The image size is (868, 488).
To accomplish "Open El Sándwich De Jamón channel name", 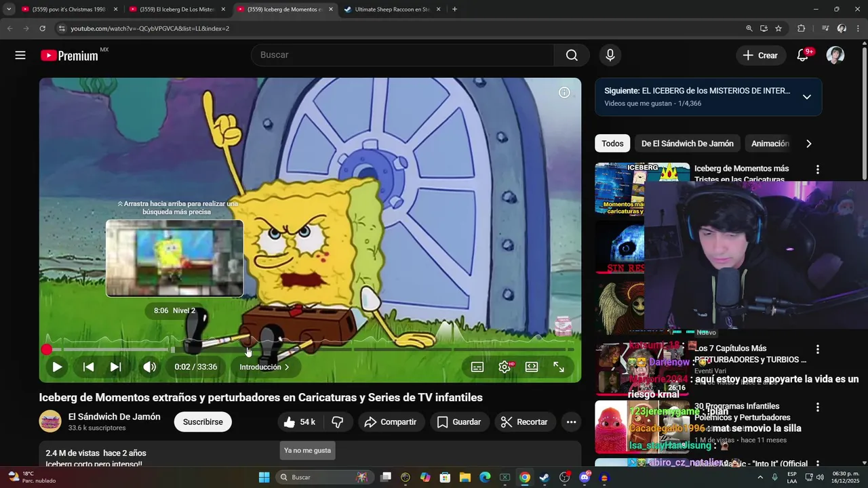I will pos(115,417).
